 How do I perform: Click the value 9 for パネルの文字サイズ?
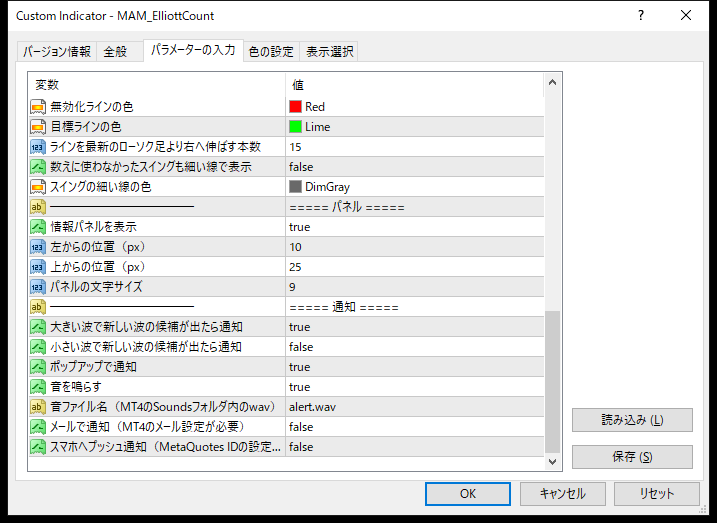click(292, 287)
